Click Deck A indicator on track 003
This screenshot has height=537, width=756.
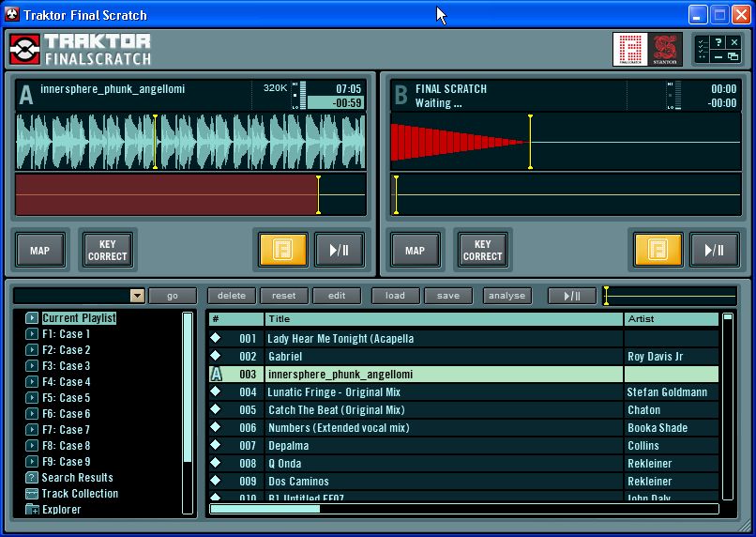click(x=217, y=374)
